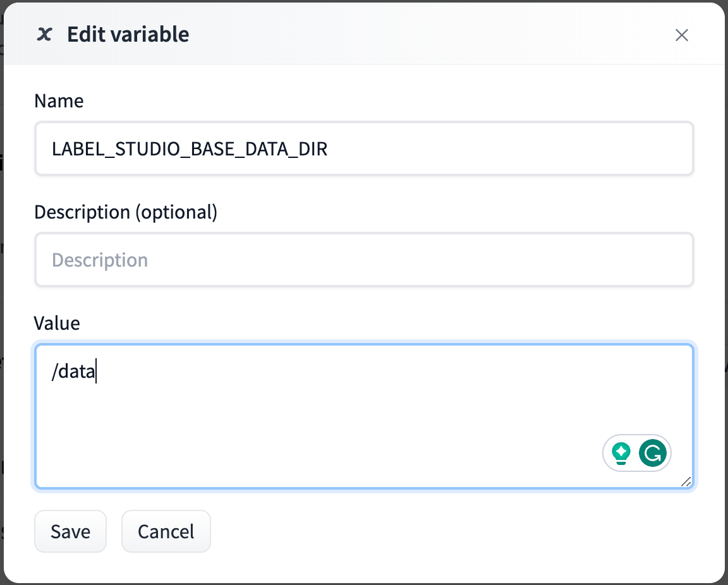This screenshot has height=585, width=728.
Task: Click the Description placeholder text
Action: pyautogui.click(x=100, y=260)
